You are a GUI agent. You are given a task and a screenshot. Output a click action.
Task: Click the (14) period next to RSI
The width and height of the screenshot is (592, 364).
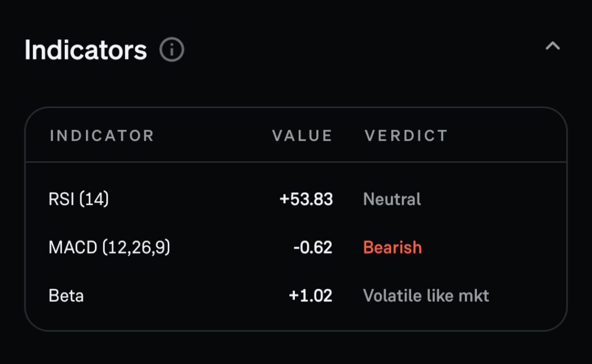click(94, 199)
